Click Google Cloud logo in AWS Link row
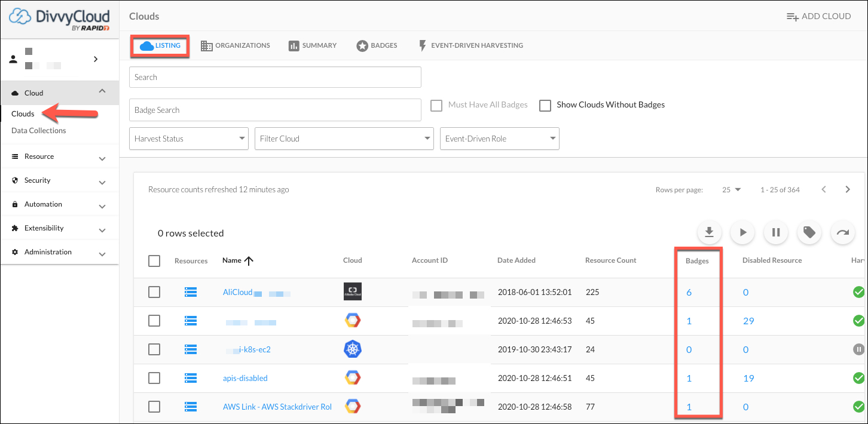The height and width of the screenshot is (424, 868). click(353, 407)
